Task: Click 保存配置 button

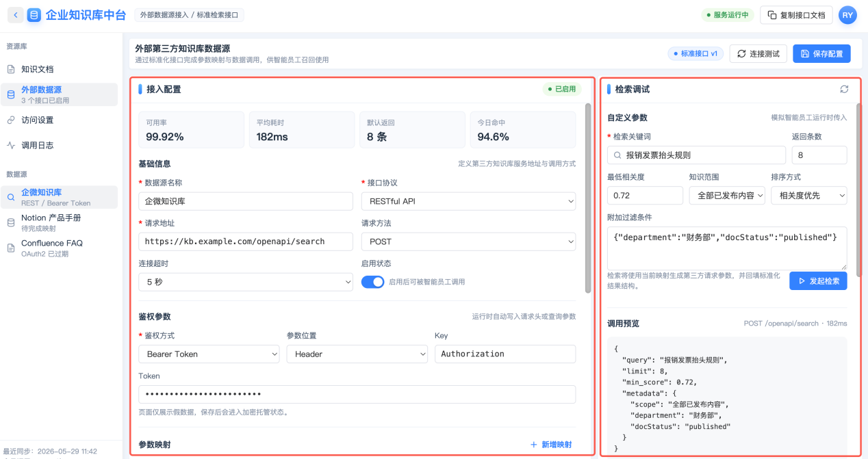Action: pyautogui.click(x=821, y=53)
